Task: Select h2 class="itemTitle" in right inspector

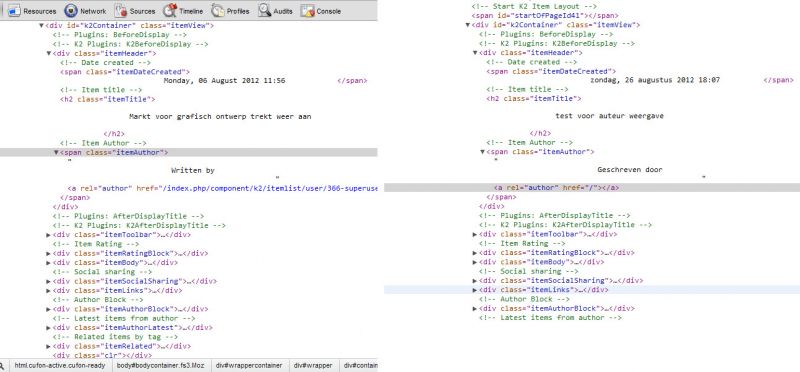Action: click(x=534, y=99)
